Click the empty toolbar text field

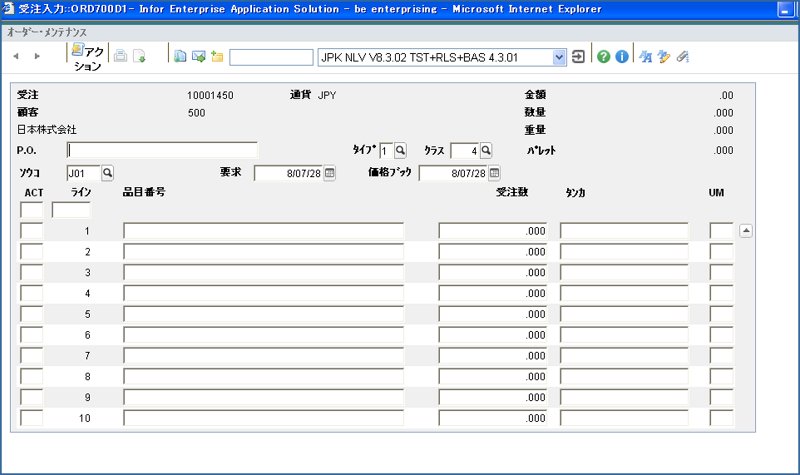(271, 57)
